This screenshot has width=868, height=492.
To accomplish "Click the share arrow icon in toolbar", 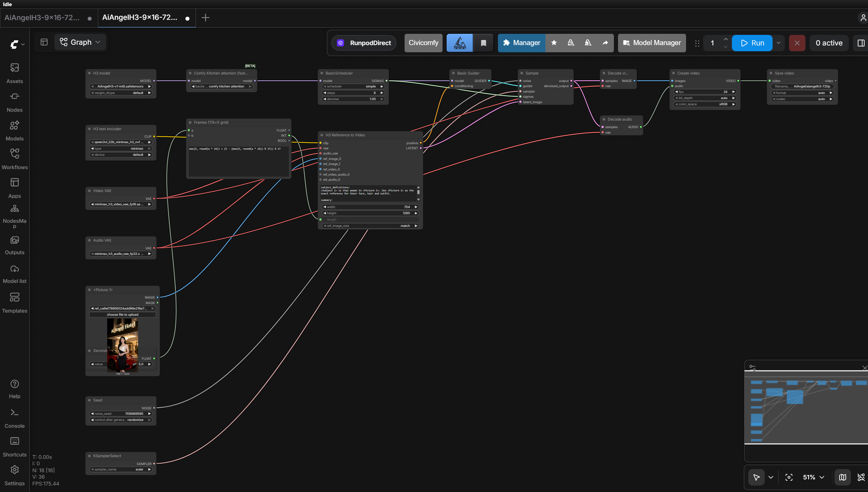I will point(605,43).
